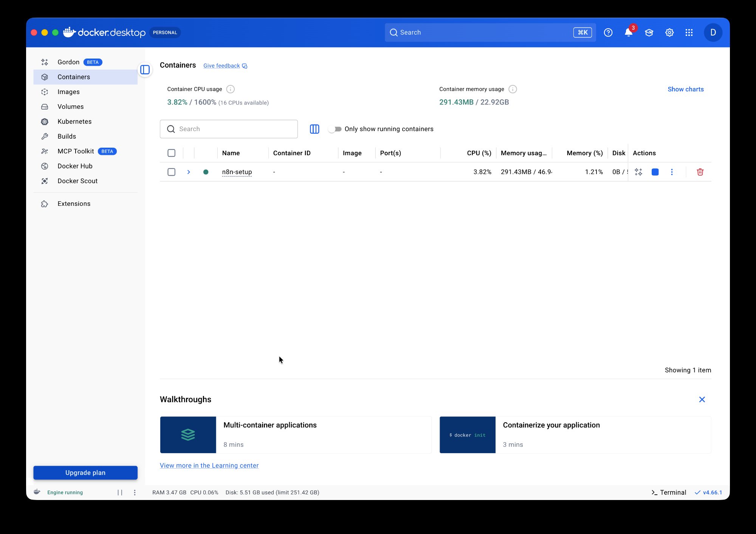Open notifications bell in the top bar
This screenshot has height=534, width=756.
(628, 32)
